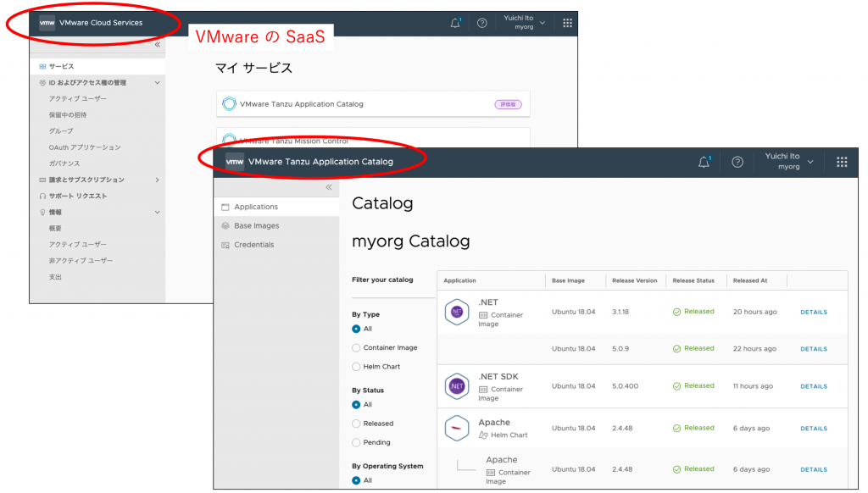This screenshot has height=493, width=868.
Task: Open Base Images in the sidebar
Action: click(256, 226)
